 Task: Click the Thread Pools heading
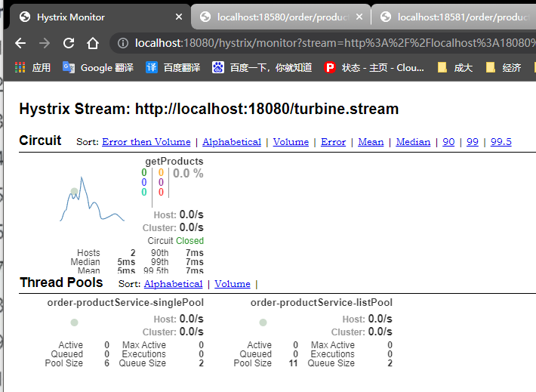tap(61, 282)
